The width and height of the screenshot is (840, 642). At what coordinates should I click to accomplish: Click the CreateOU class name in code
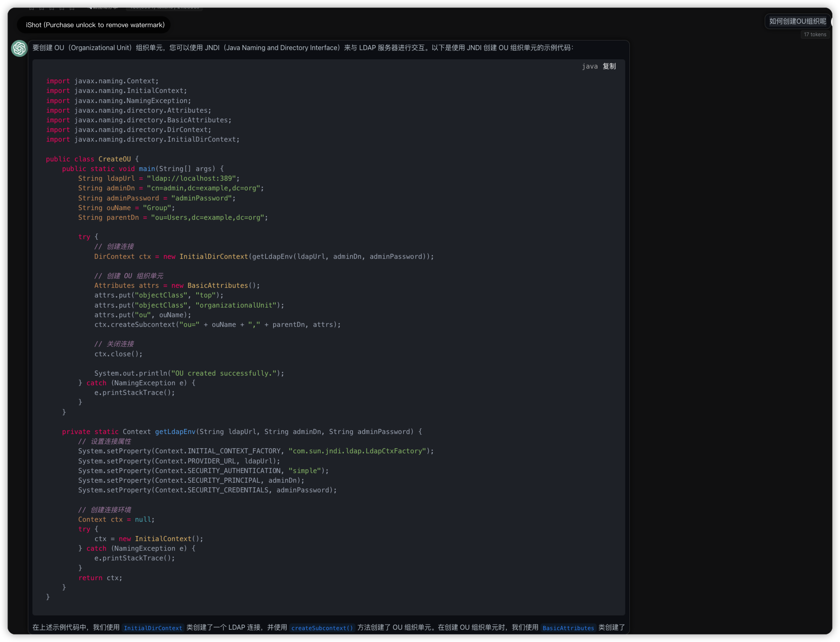(114, 159)
